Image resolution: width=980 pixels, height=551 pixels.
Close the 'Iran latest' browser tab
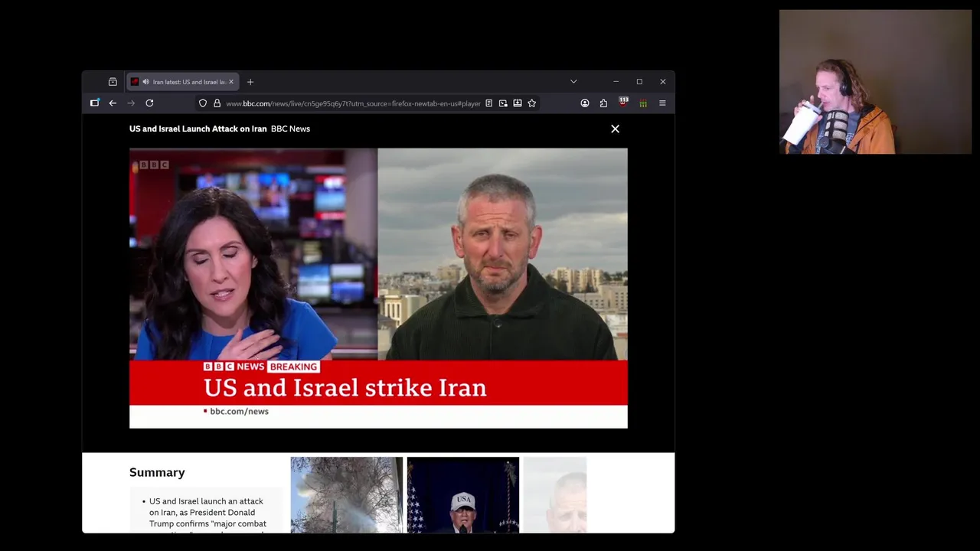[x=230, y=82]
